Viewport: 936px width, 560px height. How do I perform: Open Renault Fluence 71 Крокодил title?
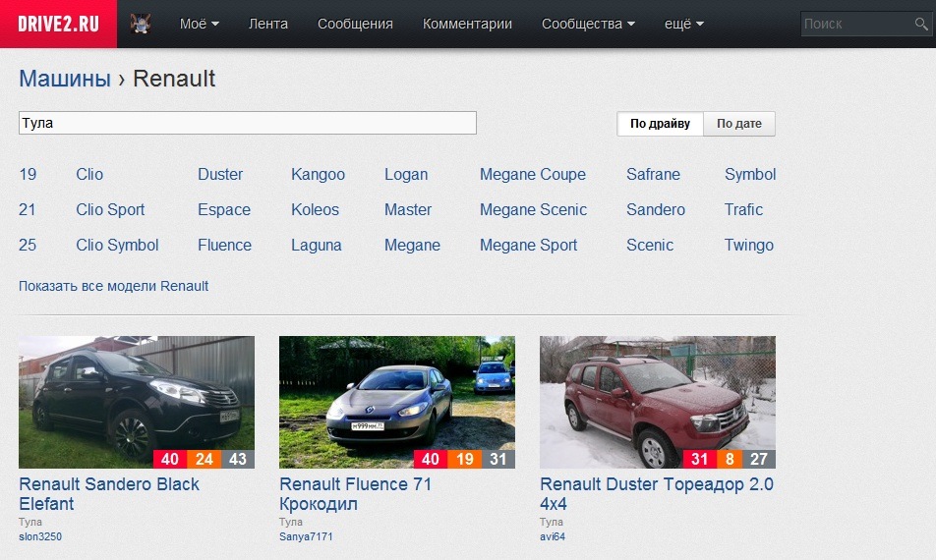(355, 494)
